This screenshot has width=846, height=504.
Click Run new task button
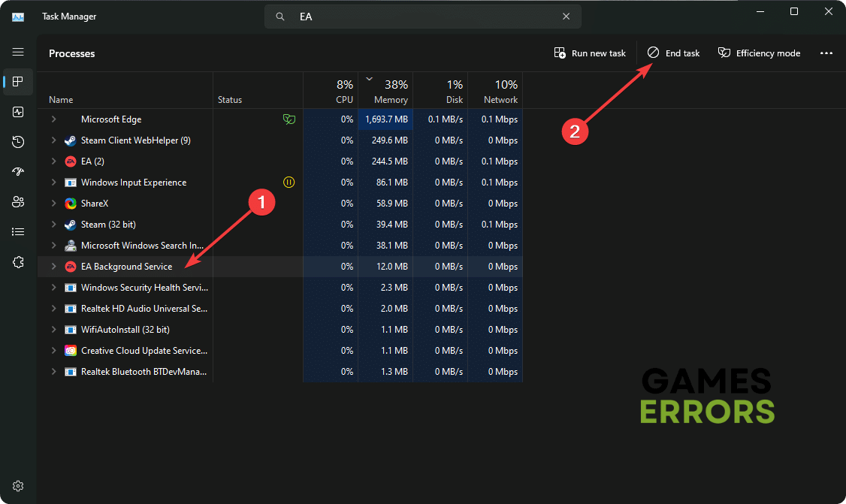(x=590, y=53)
